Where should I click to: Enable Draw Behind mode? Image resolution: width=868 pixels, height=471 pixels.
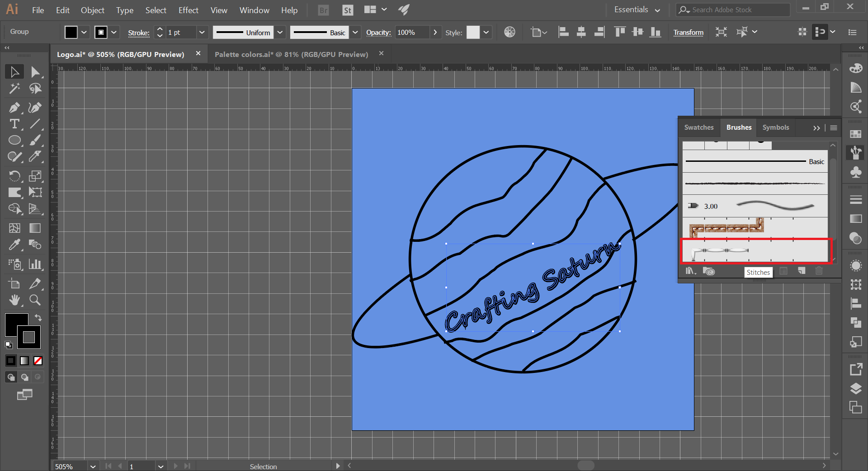[24, 377]
